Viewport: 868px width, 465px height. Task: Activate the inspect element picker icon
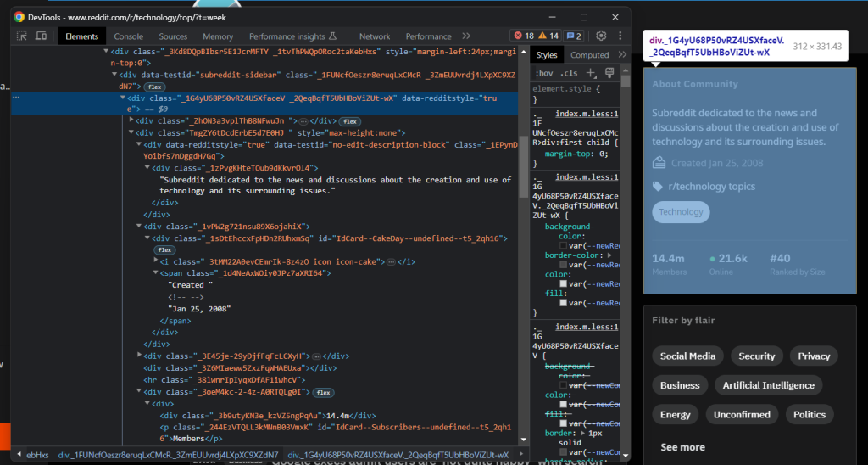(21, 36)
